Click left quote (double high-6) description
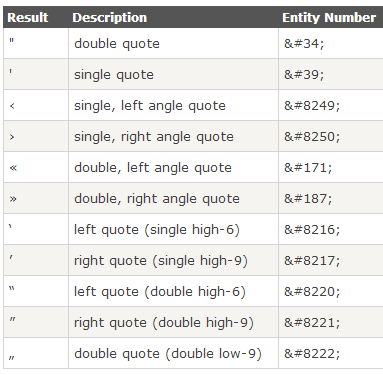Image resolution: width=383 pixels, height=375 pixels. pyautogui.click(x=160, y=292)
